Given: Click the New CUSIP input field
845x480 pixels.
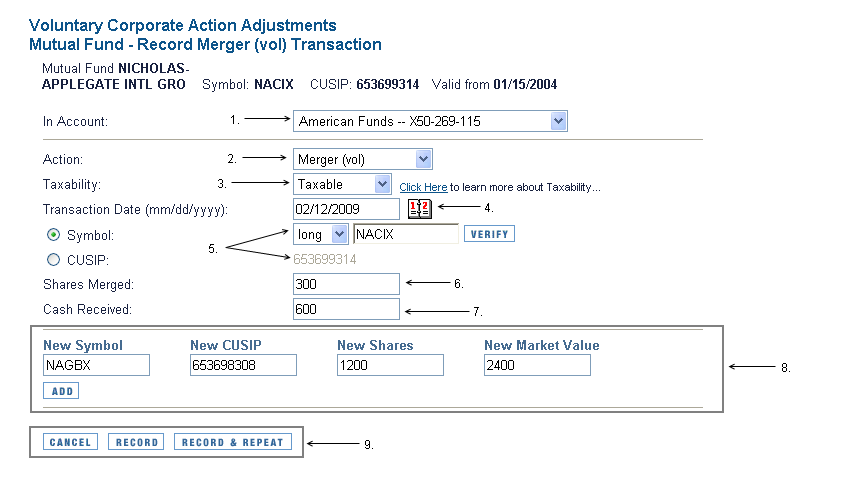Looking at the screenshot, I should point(243,365).
